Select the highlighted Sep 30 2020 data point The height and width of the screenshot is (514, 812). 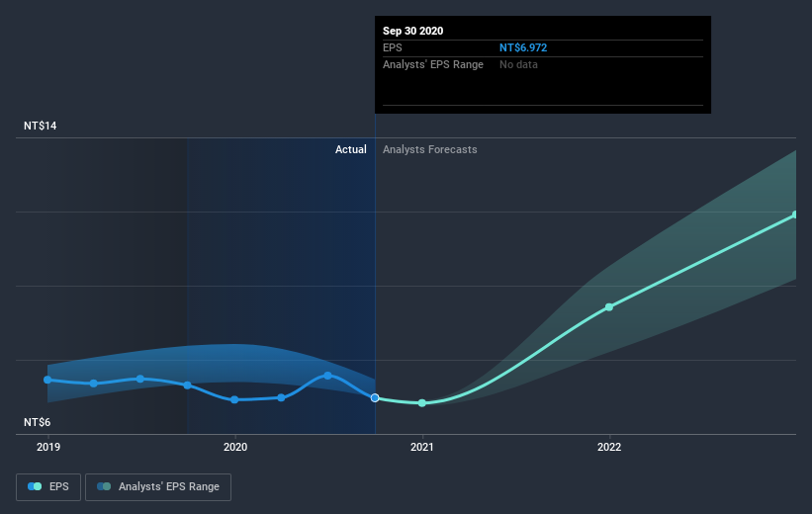pyautogui.click(x=375, y=397)
